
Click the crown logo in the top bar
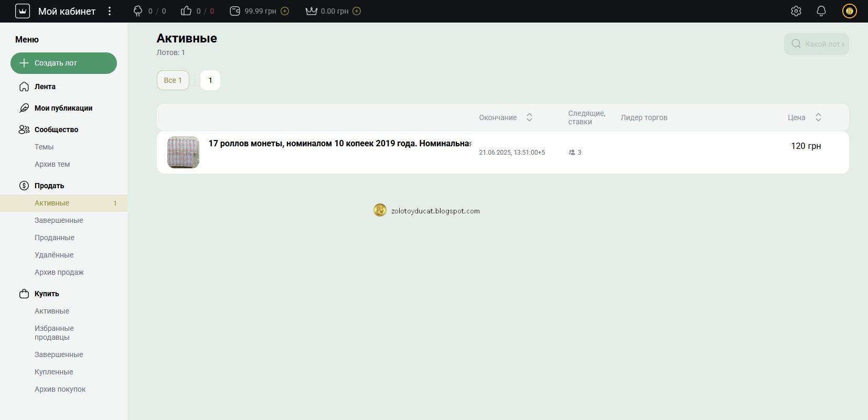tap(23, 11)
